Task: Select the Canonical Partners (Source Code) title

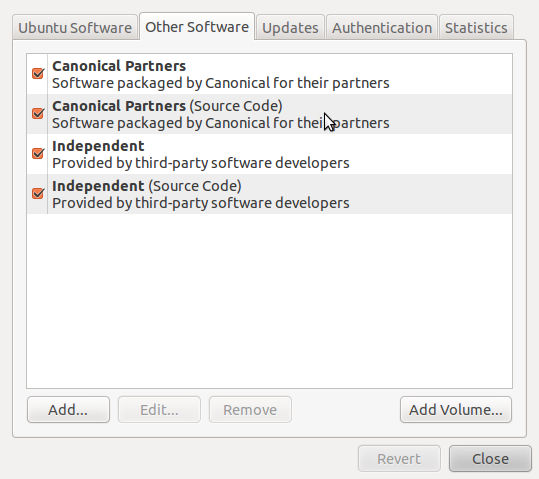Action: [167, 106]
